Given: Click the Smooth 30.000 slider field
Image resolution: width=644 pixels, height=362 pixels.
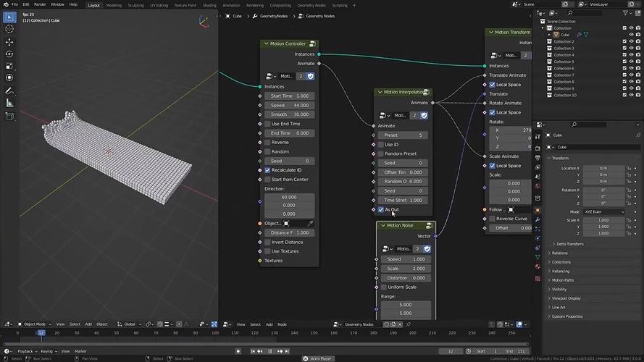Looking at the screenshot, I should (x=290, y=114).
